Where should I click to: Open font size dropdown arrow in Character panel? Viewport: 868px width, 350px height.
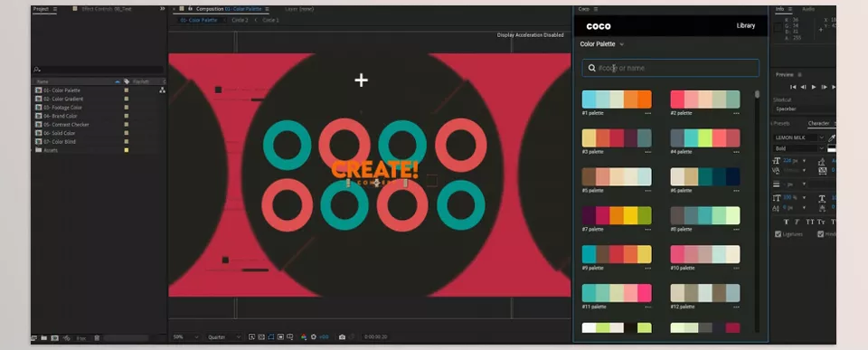click(804, 161)
